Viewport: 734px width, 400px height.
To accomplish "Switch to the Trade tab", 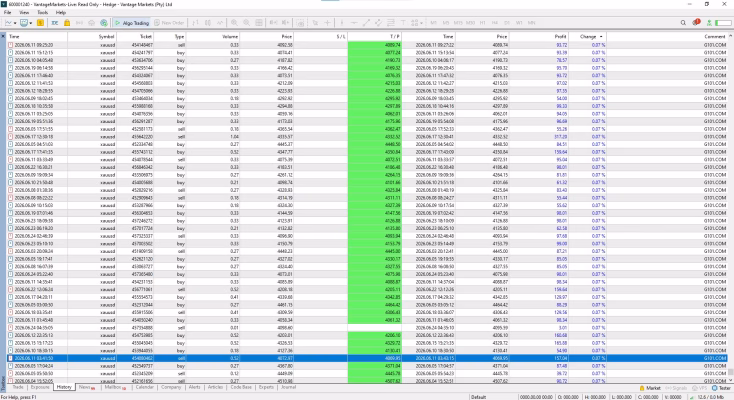I will (18, 387).
